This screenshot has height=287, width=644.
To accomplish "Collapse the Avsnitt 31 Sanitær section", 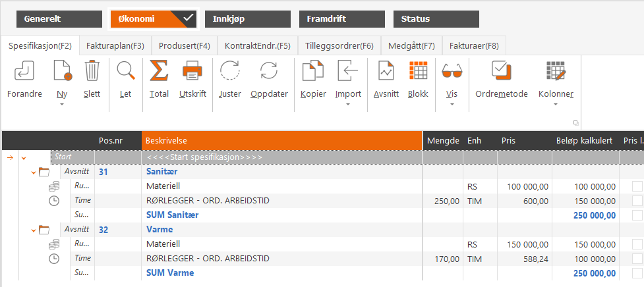I will (x=33, y=172).
